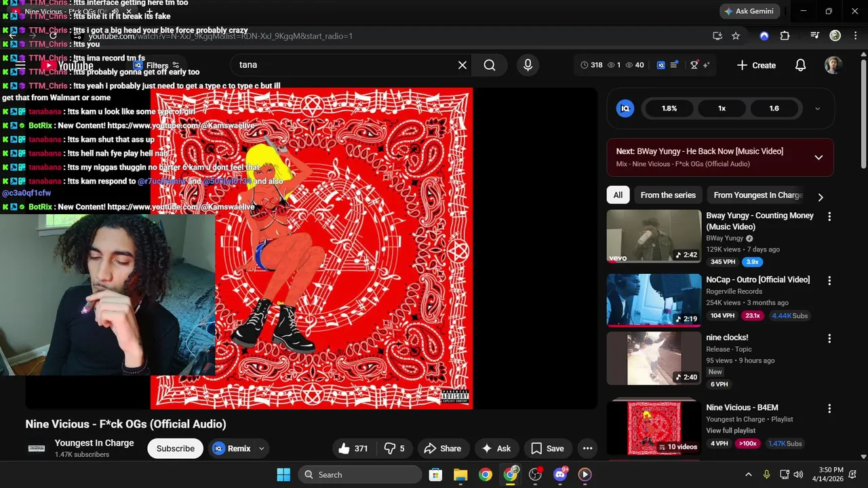Open Bway Yungy Counting Money thumbnail
The image size is (868, 488).
point(654,236)
